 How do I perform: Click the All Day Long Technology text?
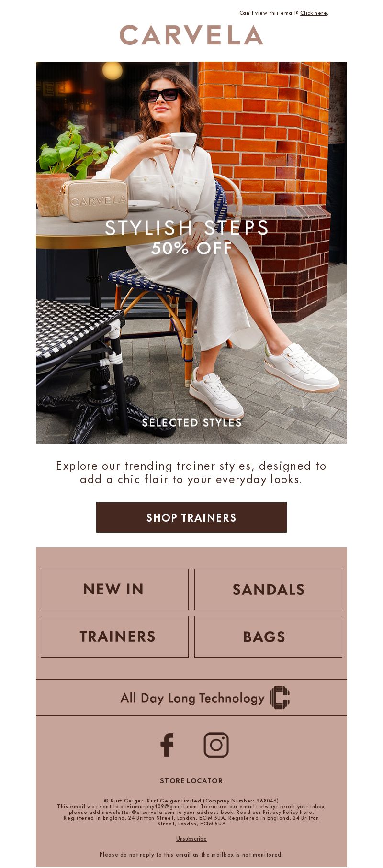tap(192, 698)
